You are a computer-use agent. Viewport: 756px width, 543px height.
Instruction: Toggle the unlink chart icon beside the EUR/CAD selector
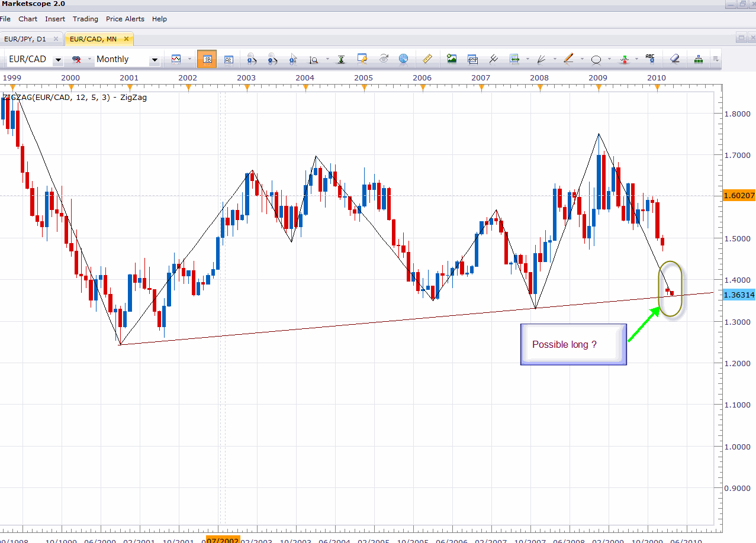tap(76, 59)
